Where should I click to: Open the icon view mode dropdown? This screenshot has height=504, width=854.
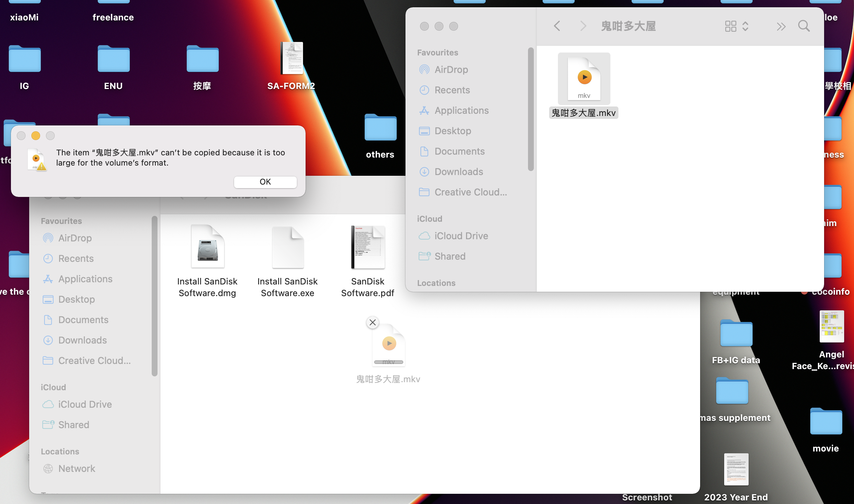737,26
